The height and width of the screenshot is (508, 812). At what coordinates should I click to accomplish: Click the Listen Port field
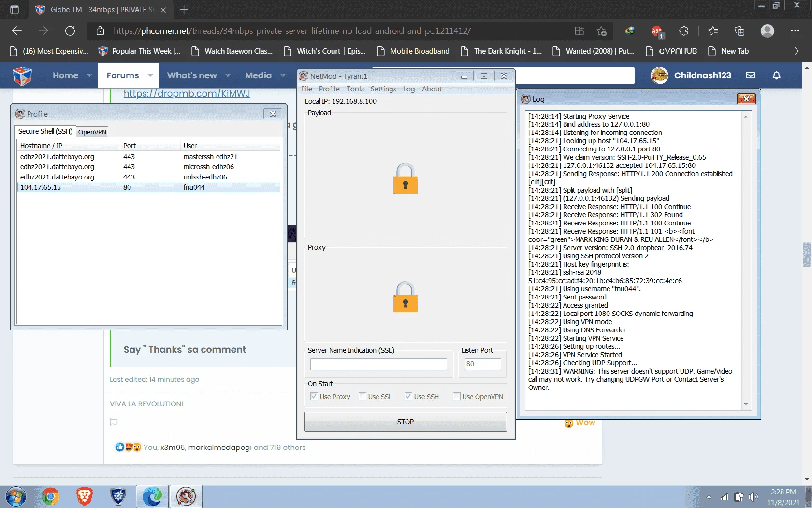tap(483, 364)
